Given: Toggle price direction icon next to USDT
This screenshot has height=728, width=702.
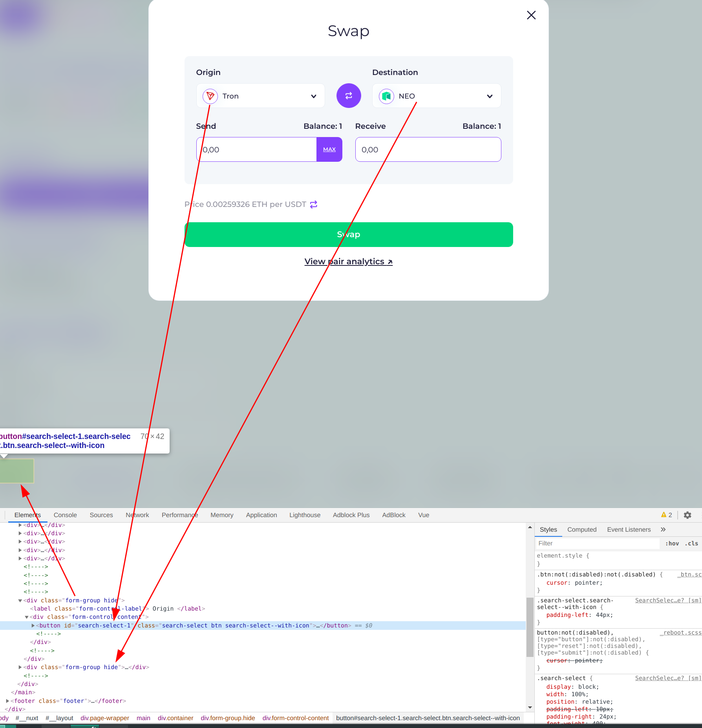Looking at the screenshot, I should coord(314,205).
